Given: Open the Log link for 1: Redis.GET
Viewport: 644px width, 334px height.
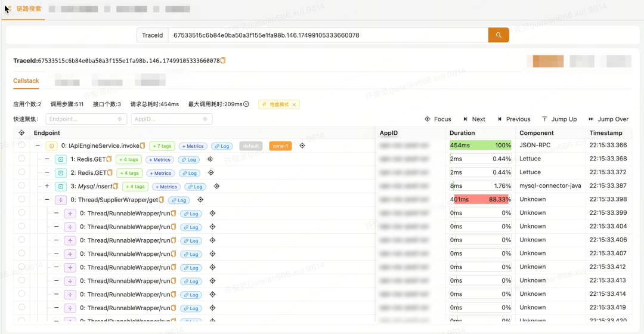Looking at the screenshot, I should 189,159.
